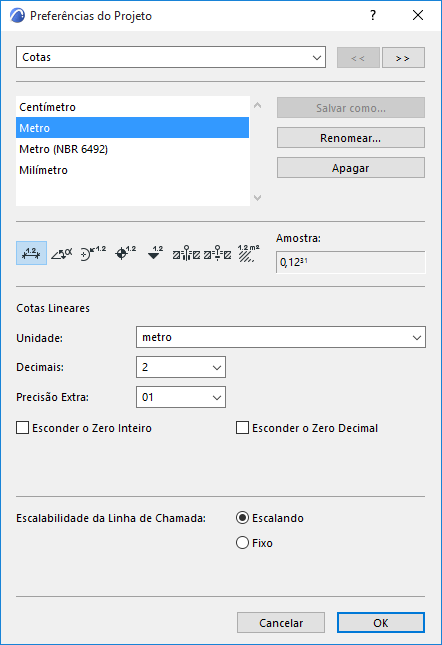442x645 pixels.
Task: Click the Renomear... button
Action: pos(351,138)
